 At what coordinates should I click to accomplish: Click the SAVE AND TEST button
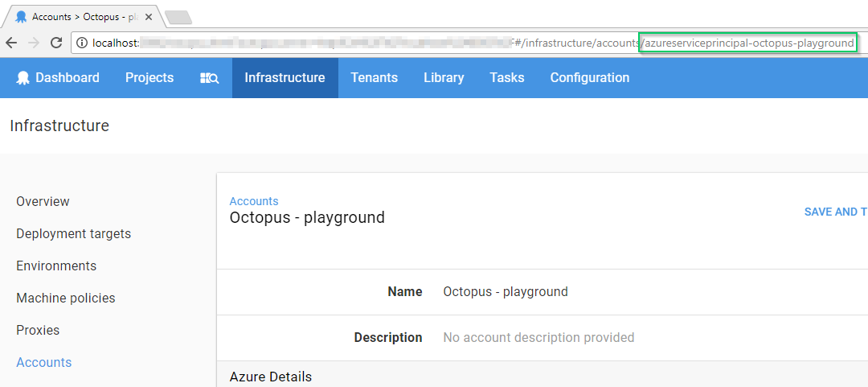tap(836, 212)
